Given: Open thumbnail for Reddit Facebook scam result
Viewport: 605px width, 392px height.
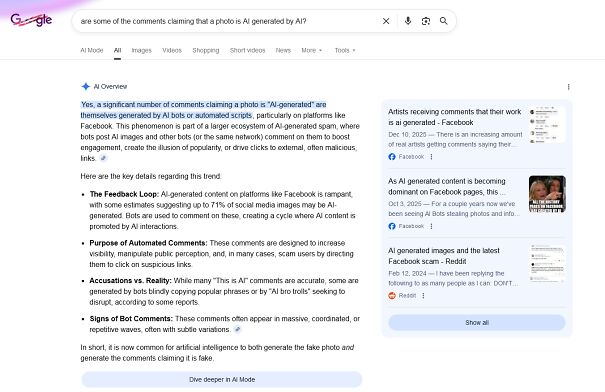Looking at the screenshot, I should click(547, 264).
